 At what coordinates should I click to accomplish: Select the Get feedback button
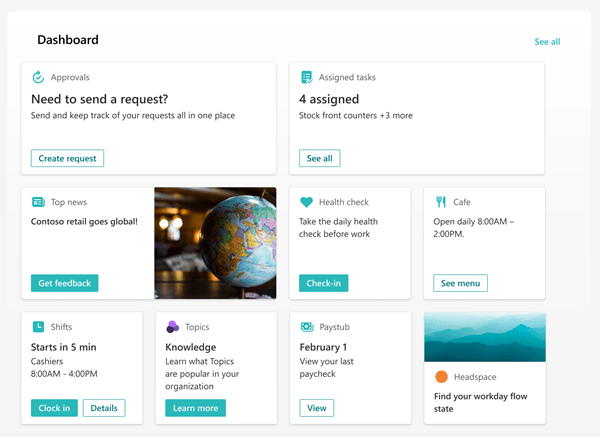coord(65,283)
